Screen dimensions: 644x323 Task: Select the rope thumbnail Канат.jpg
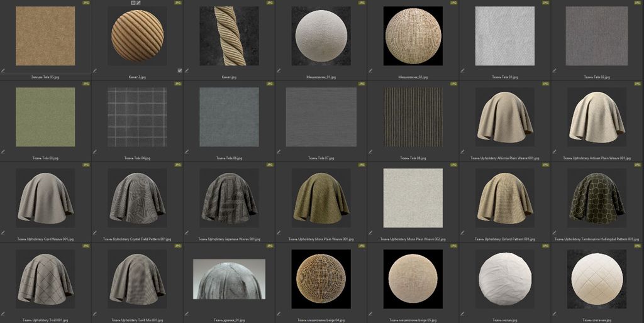229,36
